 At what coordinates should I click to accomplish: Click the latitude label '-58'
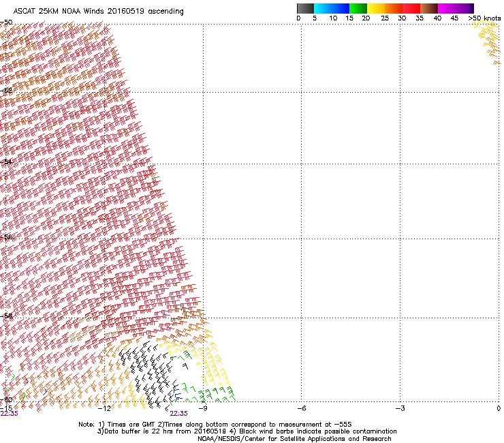(x=6, y=316)
